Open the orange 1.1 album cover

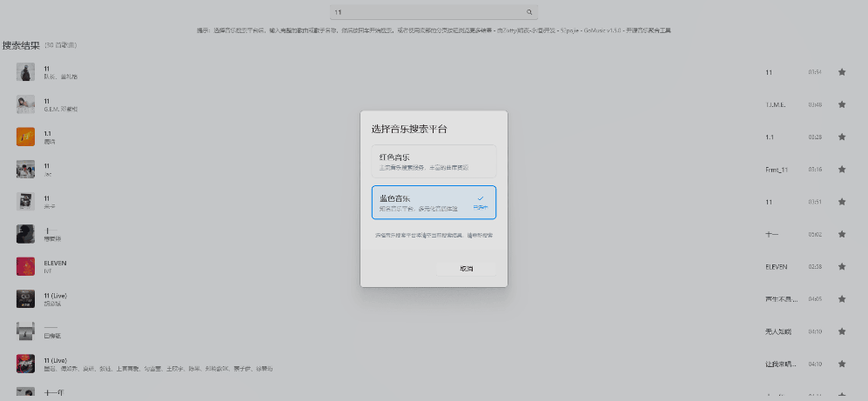(25, 137)
